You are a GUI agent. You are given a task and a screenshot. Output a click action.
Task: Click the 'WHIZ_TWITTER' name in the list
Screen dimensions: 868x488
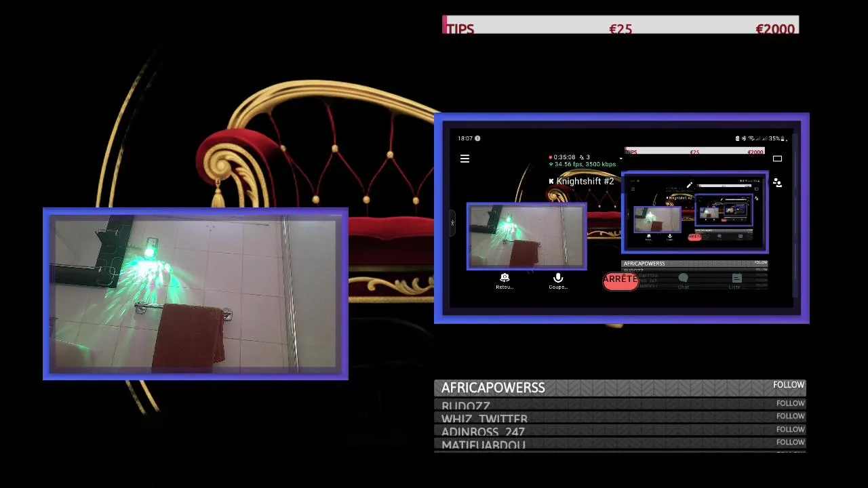[x=484, y=419]
